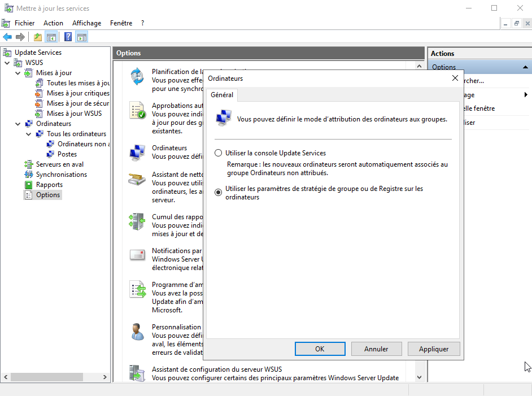Open Cumul des rapports option icon
Screen dimensions: 532x396
137,221
